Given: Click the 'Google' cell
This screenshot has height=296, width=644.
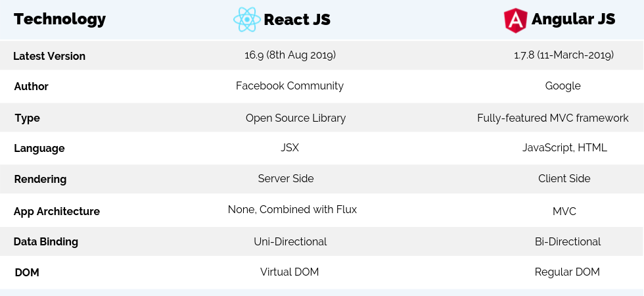Looking at the screenshot, I should 563,86.
